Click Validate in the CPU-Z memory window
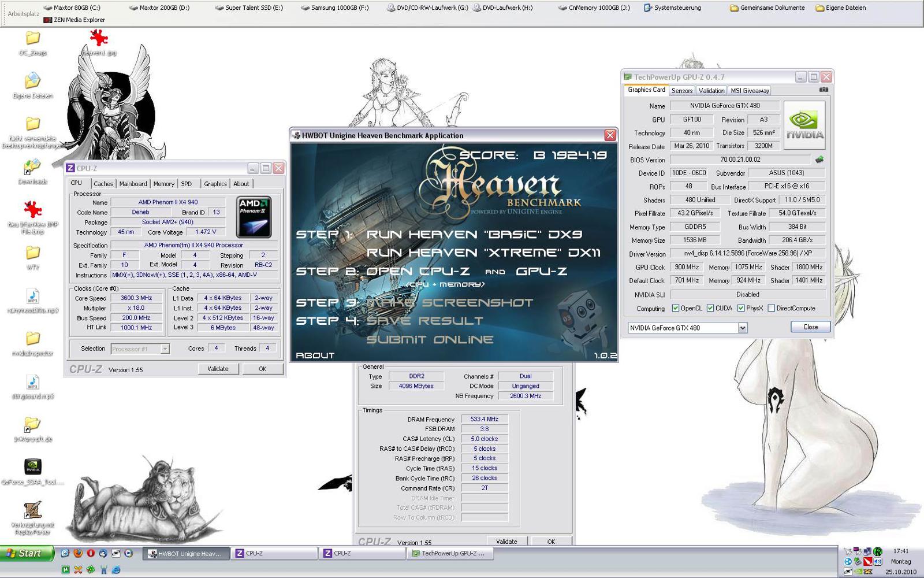924x578 pixels. pos(506,542)
